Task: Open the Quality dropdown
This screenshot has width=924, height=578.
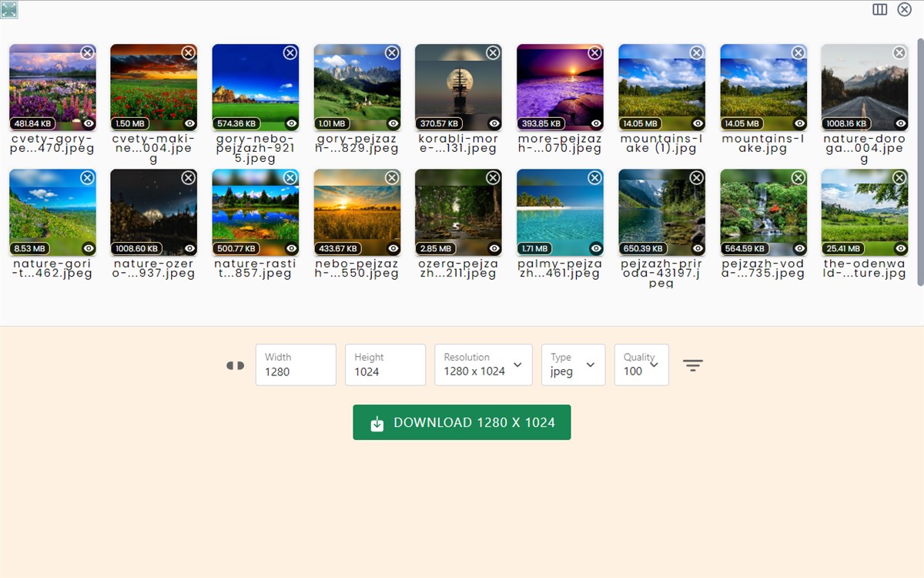Action: tap(641, 365)
